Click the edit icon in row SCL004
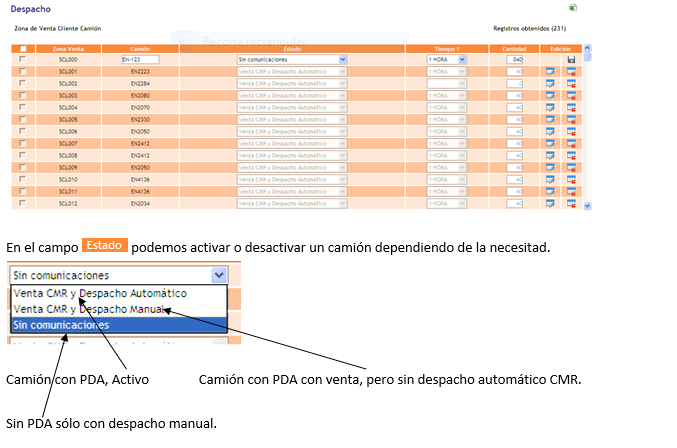 [550, 107]
